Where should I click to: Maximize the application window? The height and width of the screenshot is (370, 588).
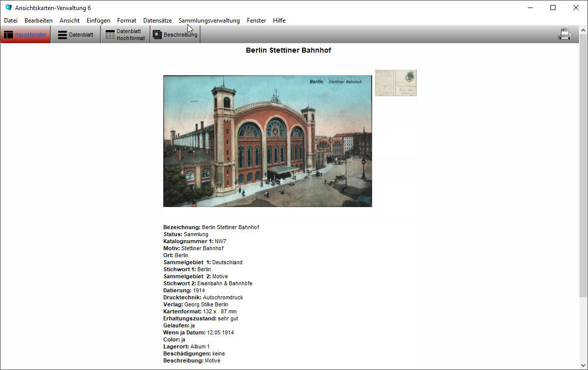553,8
